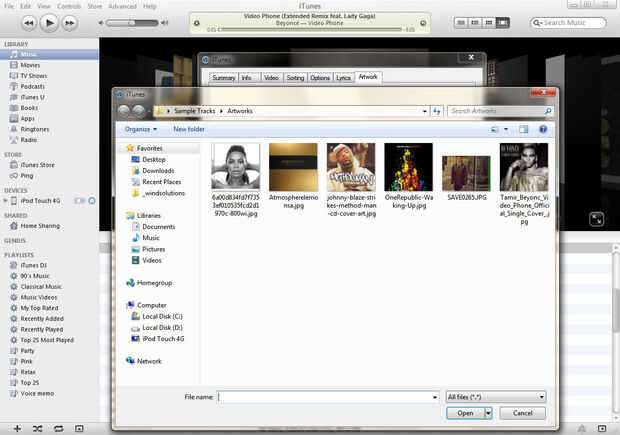Open Ringtones in the sidebar
This screenshot has width=620, height=435.
[x=35, y=129]
